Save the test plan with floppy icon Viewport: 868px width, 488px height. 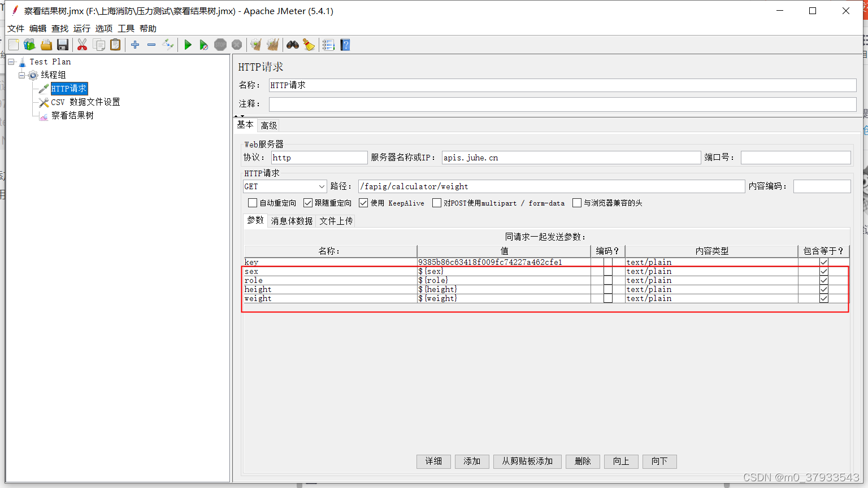(x=63, y=45)
